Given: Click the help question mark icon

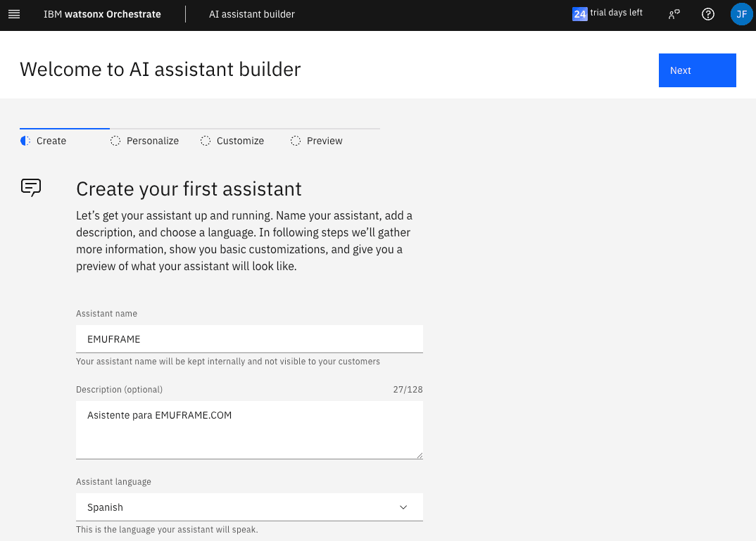Looking at the screenshot, I should coord(708,14).
